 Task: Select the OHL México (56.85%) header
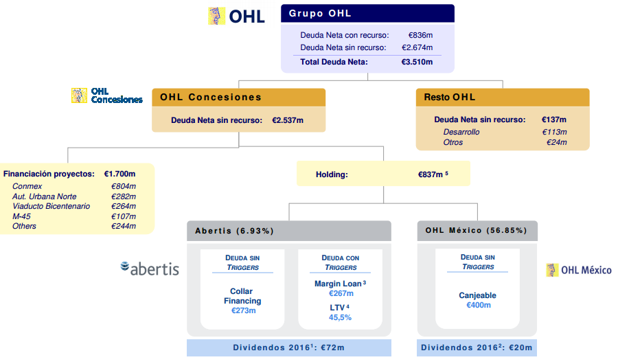477,230
